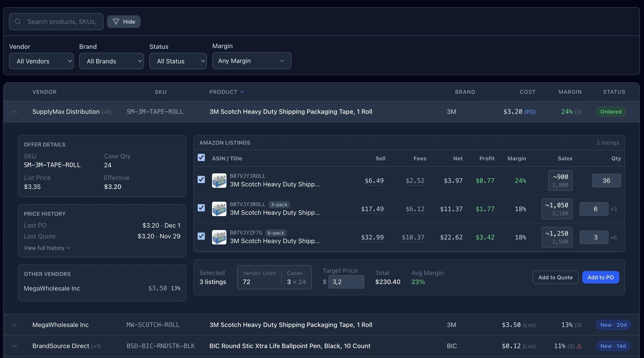Toggle the select-all ASIN / Title checkbox
The width and height of the screenshot is (644, 358).
coord(201,158)
